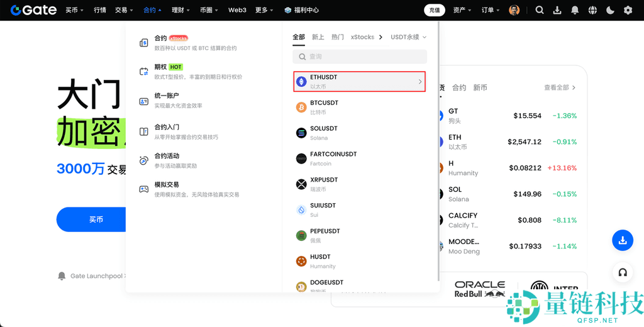Viewport: 644px width, 327px height.
Task: Open the Gate Launchpool announcement link
Action: (97, 276)
